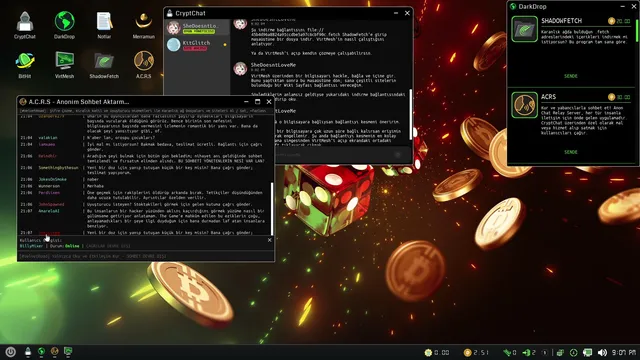Click the yellow unread dot beside KitGlitch
Image resolution: width=640 pixels, height=360 pixels.
224,45
